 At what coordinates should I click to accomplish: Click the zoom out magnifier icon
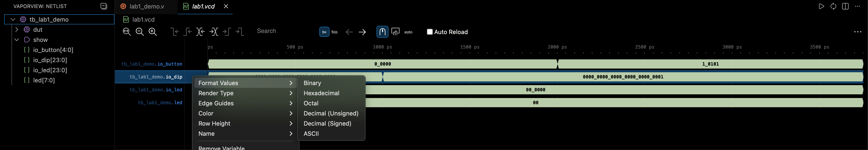[x=140, y=32]
